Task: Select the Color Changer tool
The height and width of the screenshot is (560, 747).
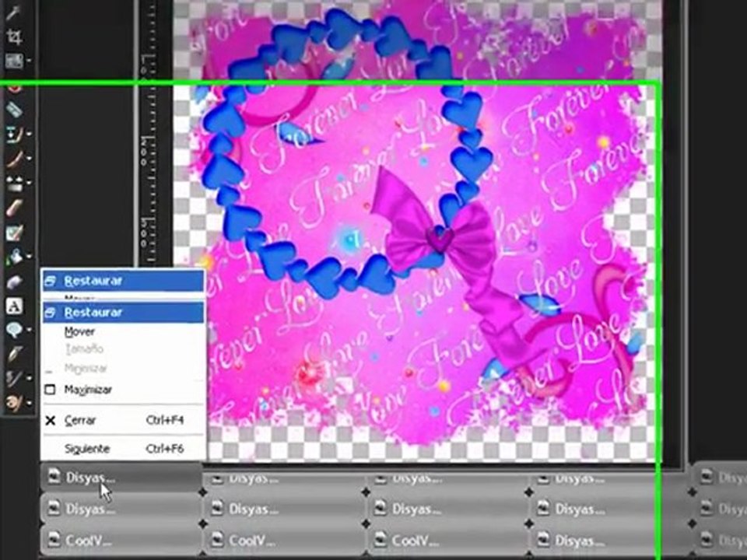Action: (x=14, y=282)
